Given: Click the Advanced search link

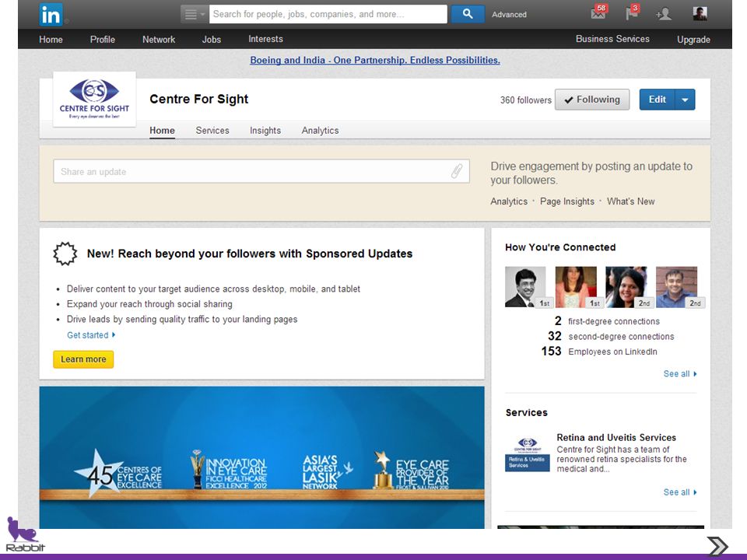Looking at the screenshot, I should [509, 15].
